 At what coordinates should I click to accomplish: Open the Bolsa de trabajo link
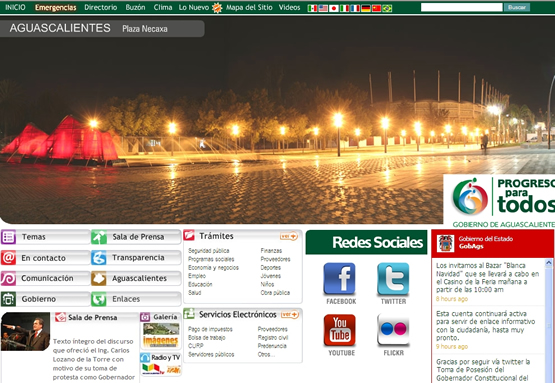point(207,338)
